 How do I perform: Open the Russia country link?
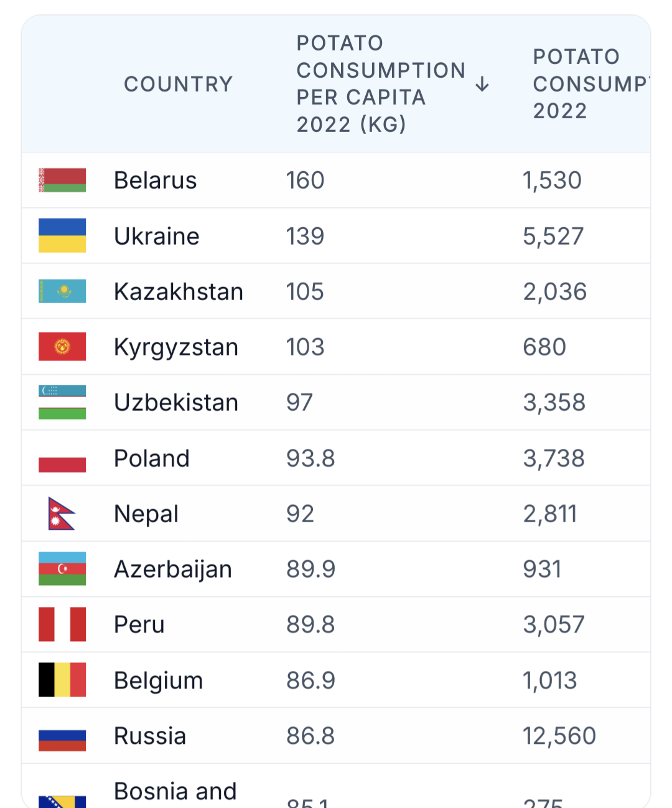(x=150, y=736)
